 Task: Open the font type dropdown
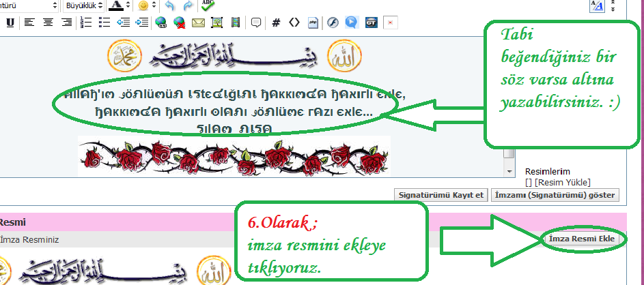click(x=55, y=5)
